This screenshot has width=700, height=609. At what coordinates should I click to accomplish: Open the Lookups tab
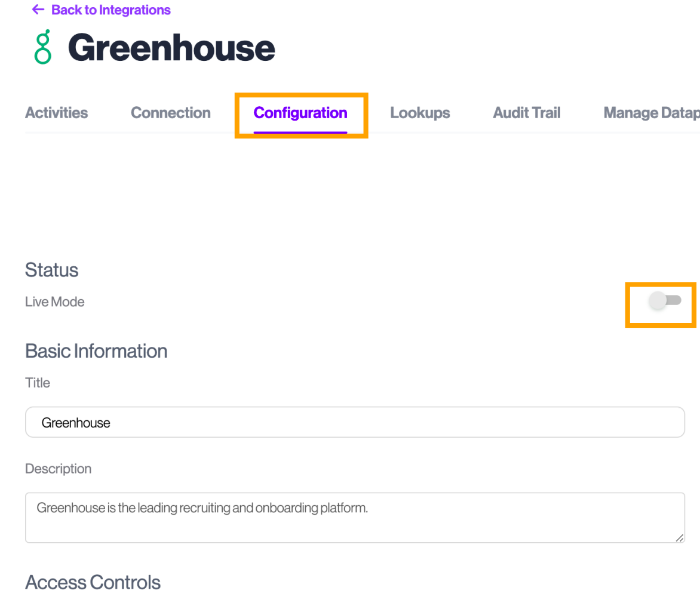pyautogui.click(x=420, y=113)
